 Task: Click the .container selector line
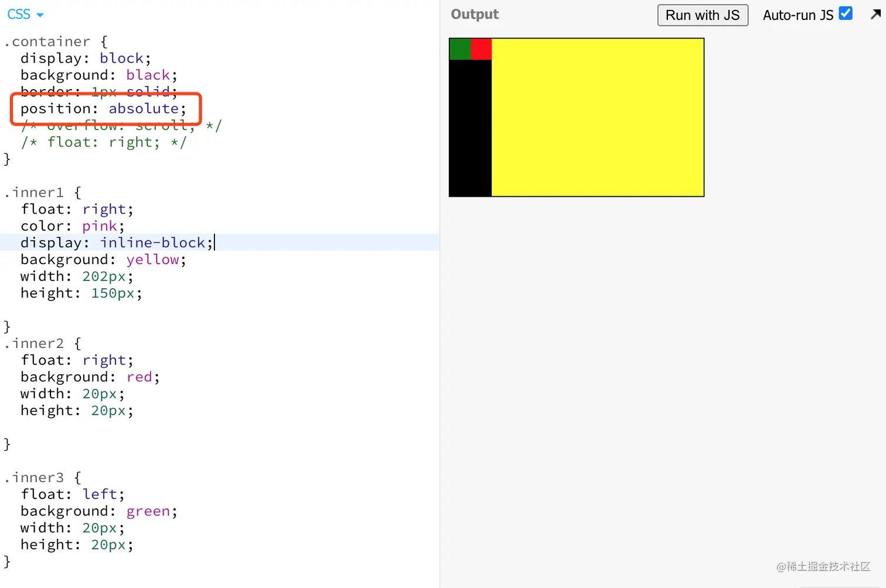pyautogui.click(x=56, y=42)
